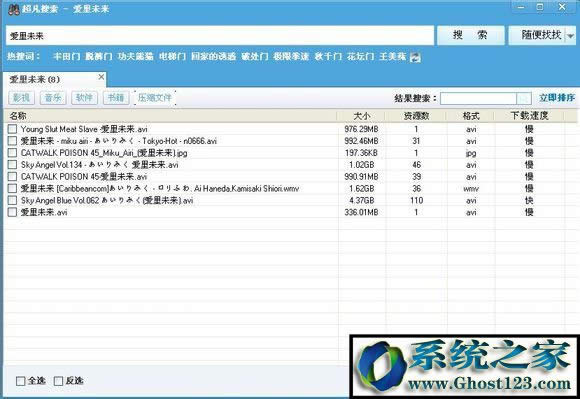This screenshot has height=399, width=580.
Task: Tick the checkbox of the 197.36KB jpg row
Action: tap(13, 153)
